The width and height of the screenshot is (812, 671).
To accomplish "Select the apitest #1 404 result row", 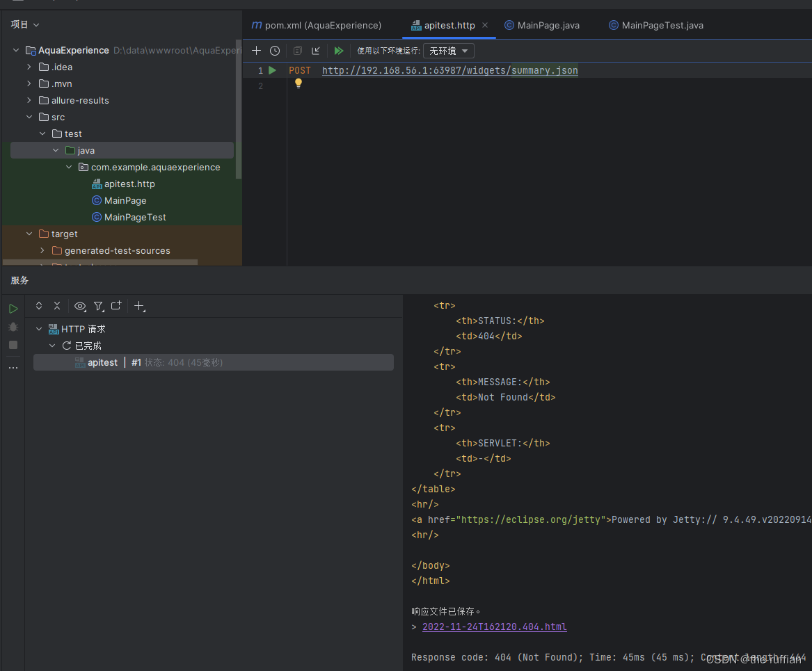I will (214, 362).
